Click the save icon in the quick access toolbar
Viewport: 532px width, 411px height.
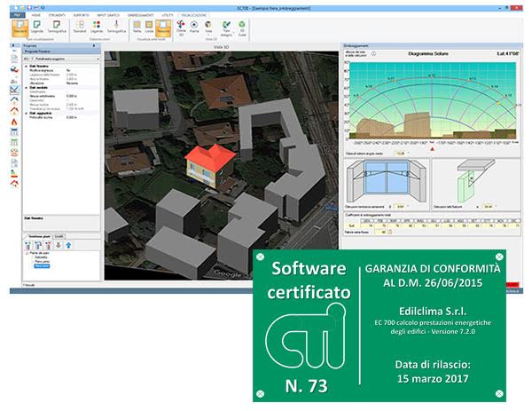click(29, 7)
